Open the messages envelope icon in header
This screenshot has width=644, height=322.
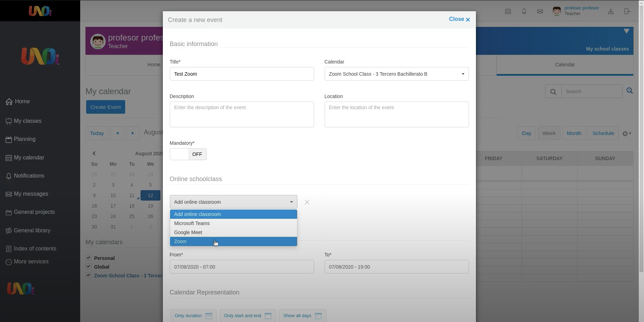540,12
